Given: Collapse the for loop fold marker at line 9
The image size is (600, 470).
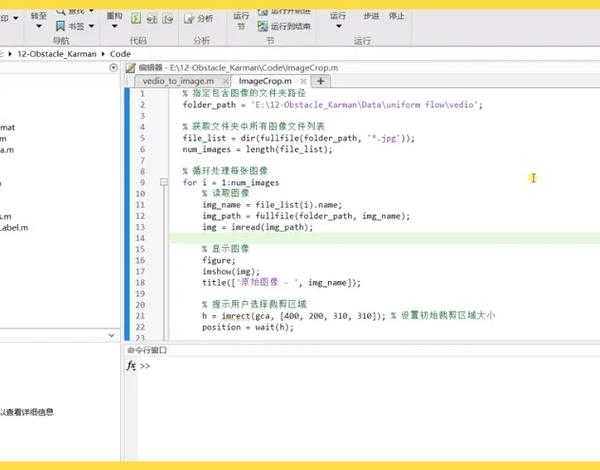Looking at the screenshot, I should point(164,182).
